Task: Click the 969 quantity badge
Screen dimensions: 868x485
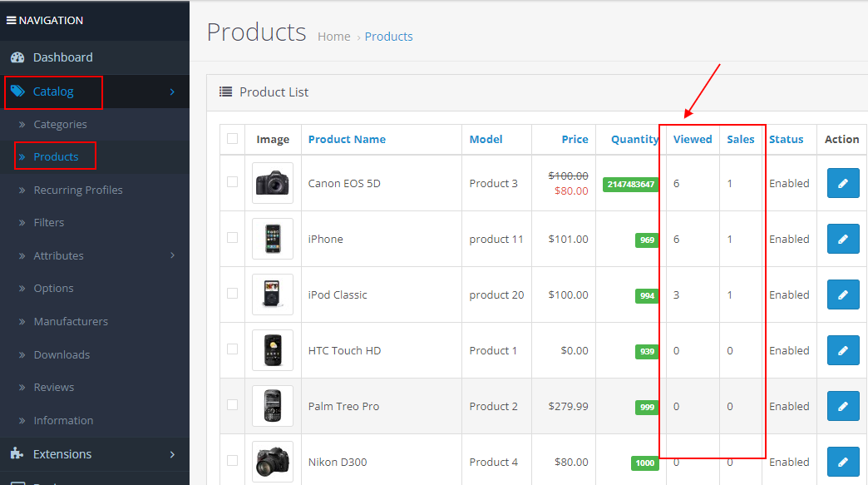Action: coord(647,240)
